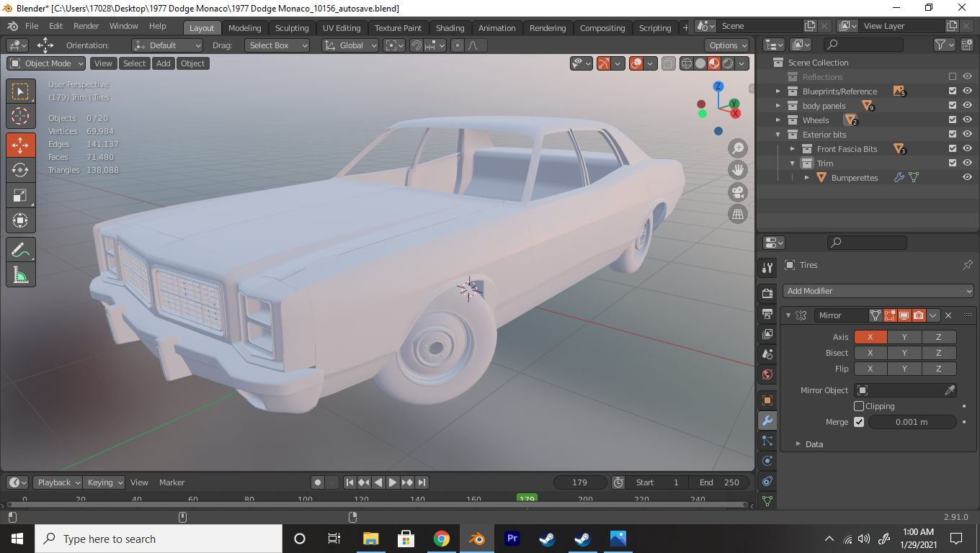Open the Particles properties tab
The height and width of the screenshot is (553, 980).
[x=767, y=441]
